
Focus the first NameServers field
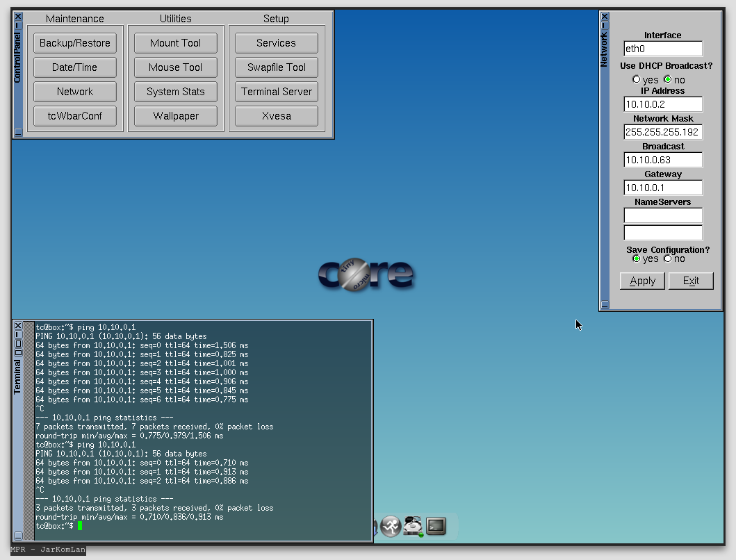coord(663,215)
